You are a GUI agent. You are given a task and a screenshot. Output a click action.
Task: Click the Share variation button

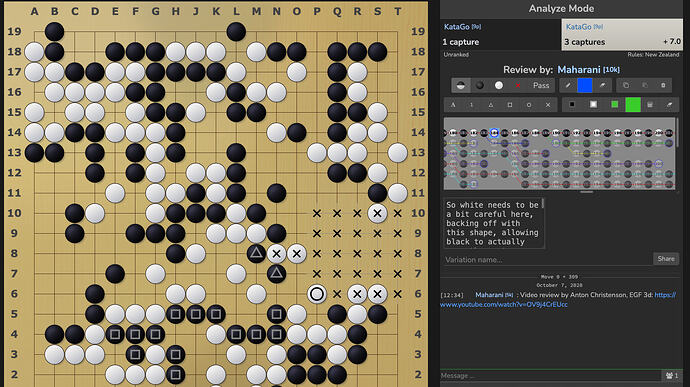(x=666, y=259)
